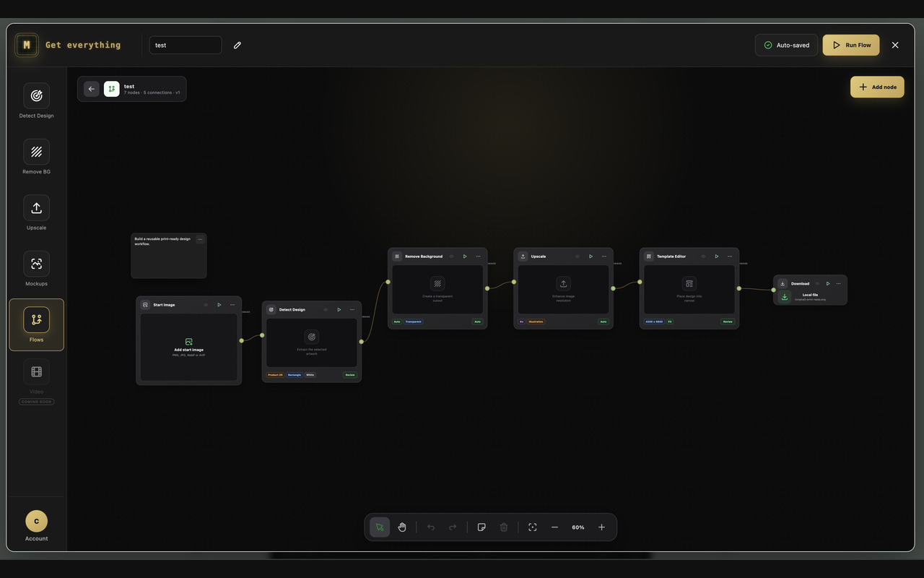Viewport: 924px width, 578px height.
Task: Click the Review tag on Detect Design node
Action: pos(350,375)
